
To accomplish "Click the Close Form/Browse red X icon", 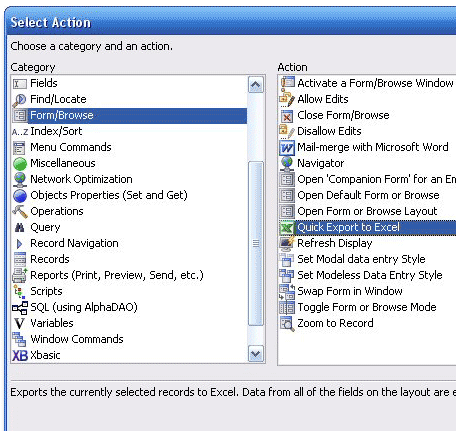I will coord(287,116).
